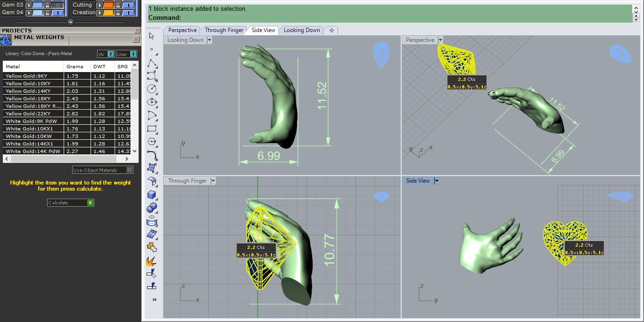Expand the layers panel down arrow

tap(71, 22)
